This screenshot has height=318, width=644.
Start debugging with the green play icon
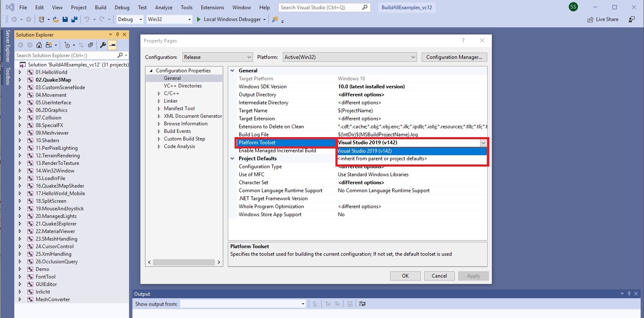click(199, 19)
